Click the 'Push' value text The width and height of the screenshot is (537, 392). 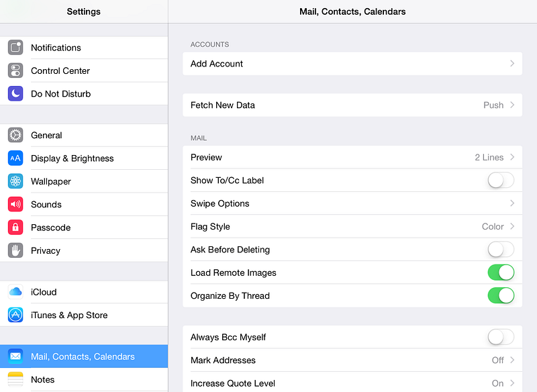pos(493,105)
